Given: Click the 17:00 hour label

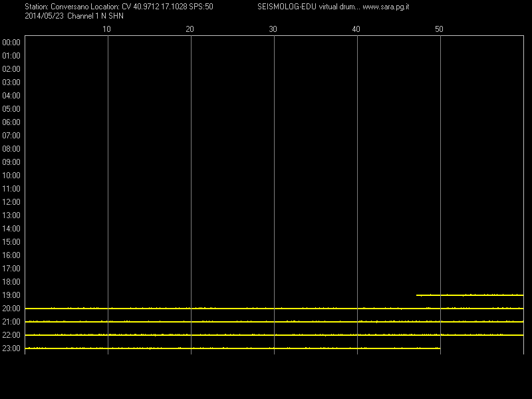Looking at the screenshot, I should tap(11, 269).
